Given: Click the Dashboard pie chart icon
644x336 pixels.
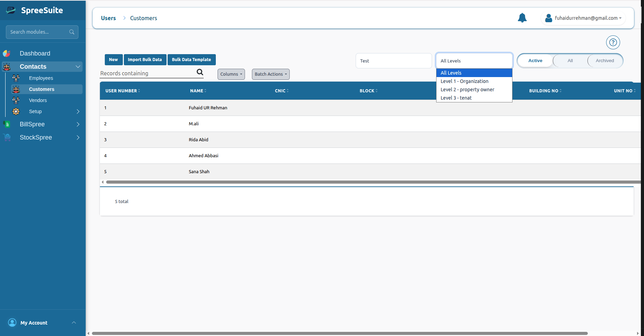Looking at the screenshot, I should click(7, 53).
